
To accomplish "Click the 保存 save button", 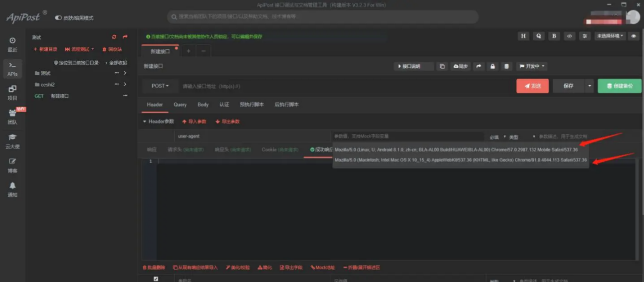I will coord(568,86).
